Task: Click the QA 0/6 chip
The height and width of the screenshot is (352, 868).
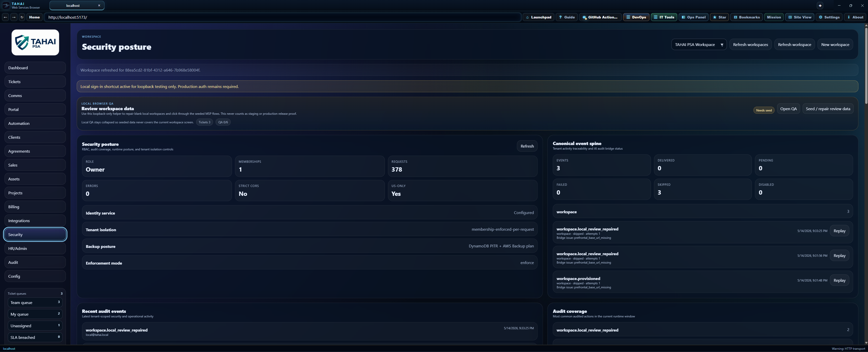Action: (x=223, y=122)
